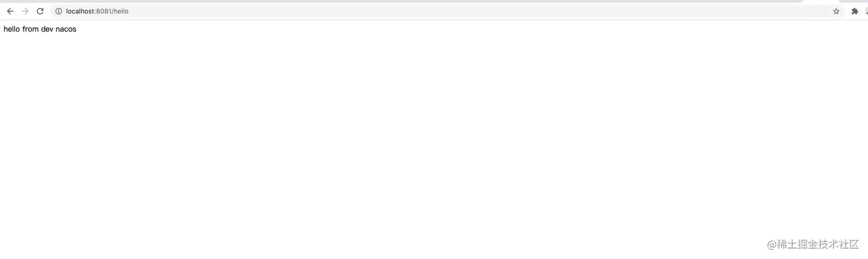Viewport: 868px width, 259px height.
Task: Open the profile avatar at the toolbar edge
Action: [866, 11]
